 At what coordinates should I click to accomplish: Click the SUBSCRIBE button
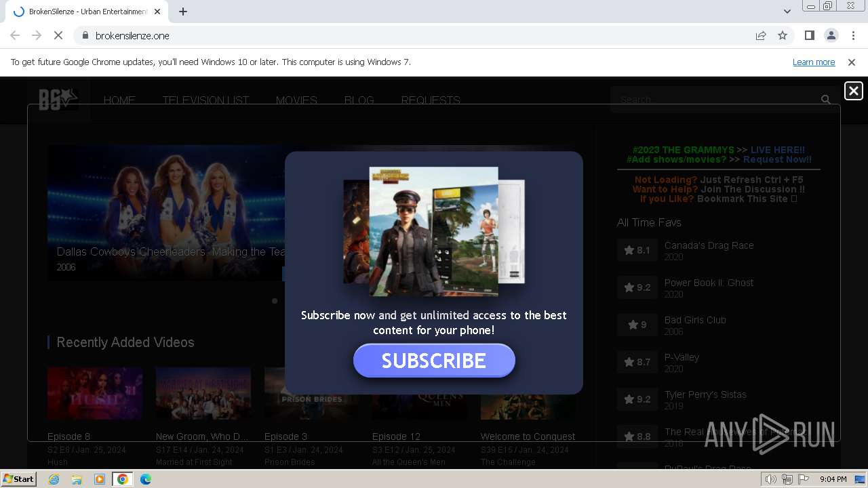click(434, 361)
